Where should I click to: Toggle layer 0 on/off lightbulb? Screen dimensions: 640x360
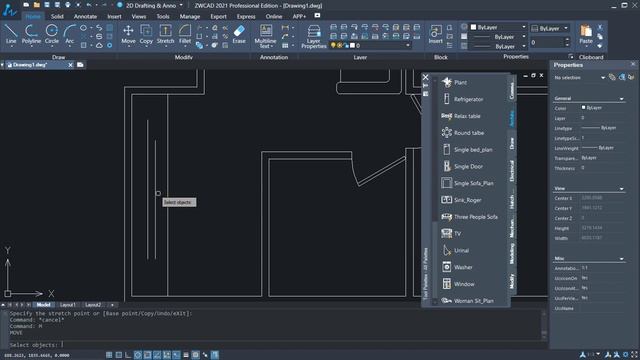(x=333, y=46)
